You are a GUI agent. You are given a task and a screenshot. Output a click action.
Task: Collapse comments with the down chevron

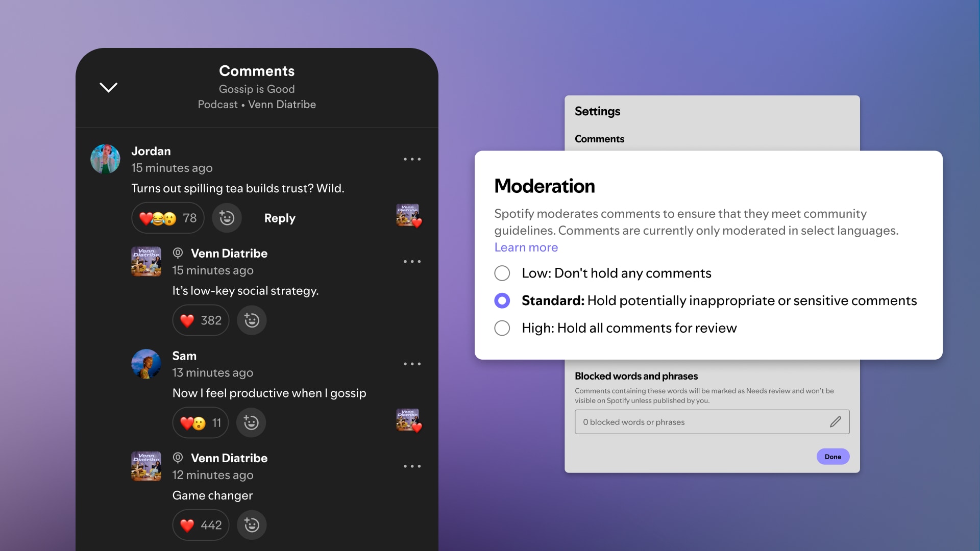tap(108, 87)
